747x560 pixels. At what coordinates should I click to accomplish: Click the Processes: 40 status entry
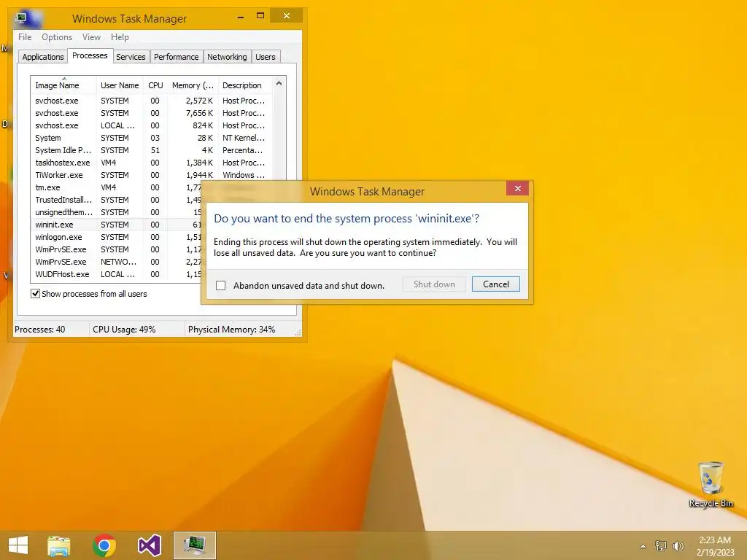click(x=40, y=329)
